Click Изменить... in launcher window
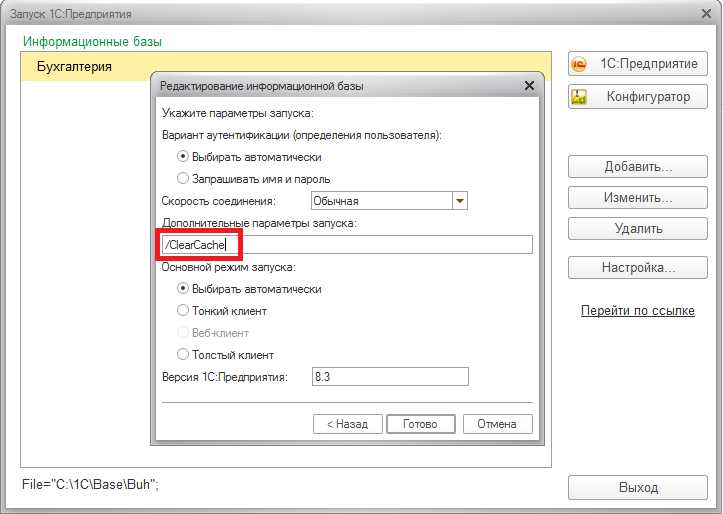Screen dimensions: 723x514 [x=638, y=198]
